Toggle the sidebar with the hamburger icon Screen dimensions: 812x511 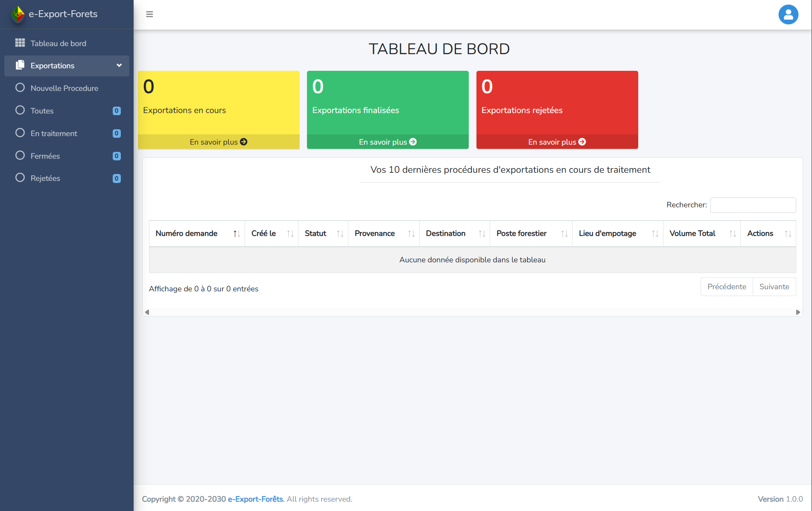149,14
